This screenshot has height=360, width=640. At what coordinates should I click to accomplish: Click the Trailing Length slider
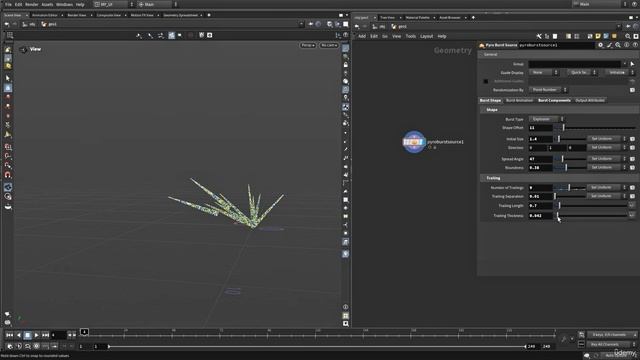[x=591, y=206]
